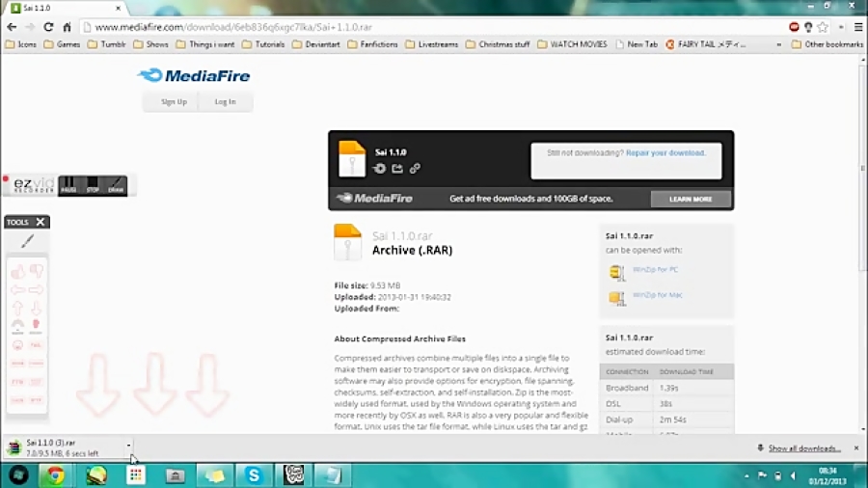Image resolution: width=868 pixels, height=488 pixels.
Task: Expand the hidden bookmarks chevron
Action: point(779,44)
